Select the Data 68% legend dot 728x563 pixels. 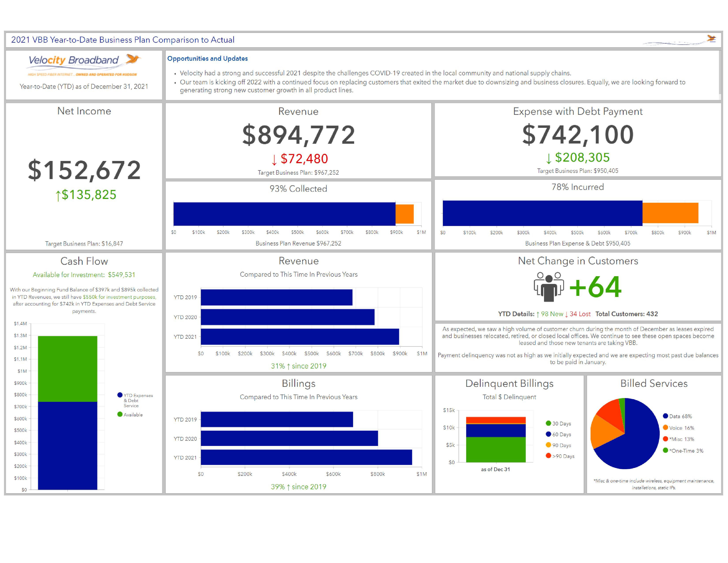665,416
